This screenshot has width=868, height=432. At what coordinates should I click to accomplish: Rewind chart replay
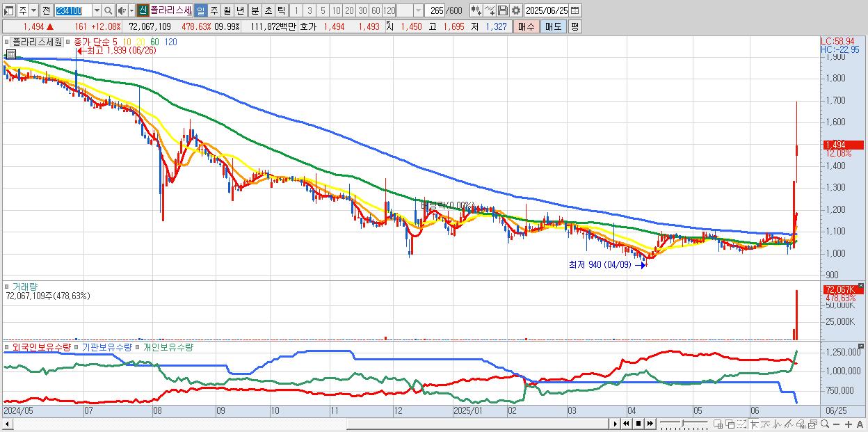click(627, 424)
